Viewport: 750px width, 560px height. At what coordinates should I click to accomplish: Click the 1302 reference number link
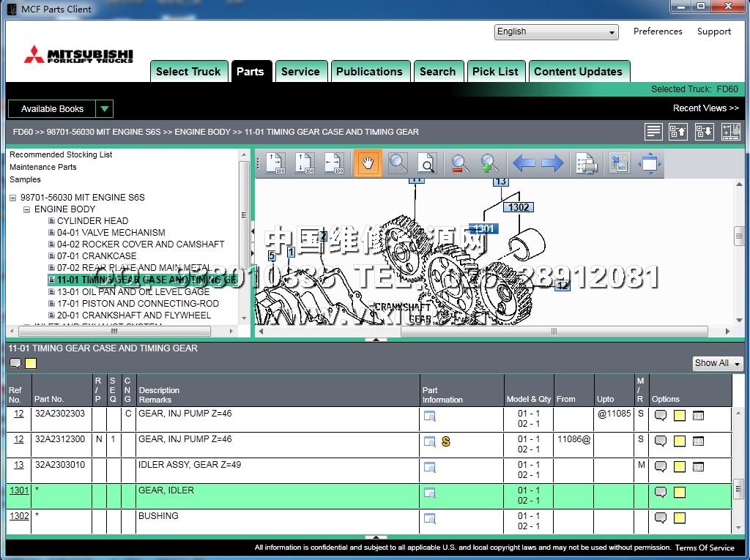coord(19,516)
